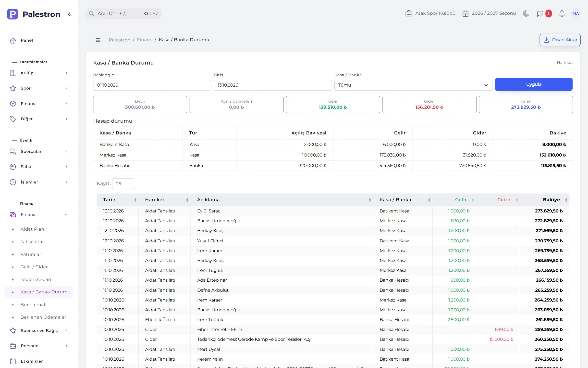Open Gelir / Gider submenu item
This screenshot has width=588, height=368.
point(34,267)
